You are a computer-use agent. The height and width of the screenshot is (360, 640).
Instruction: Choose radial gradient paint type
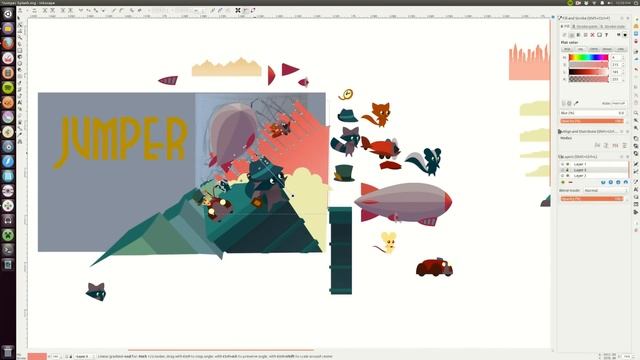click(585, 35)
